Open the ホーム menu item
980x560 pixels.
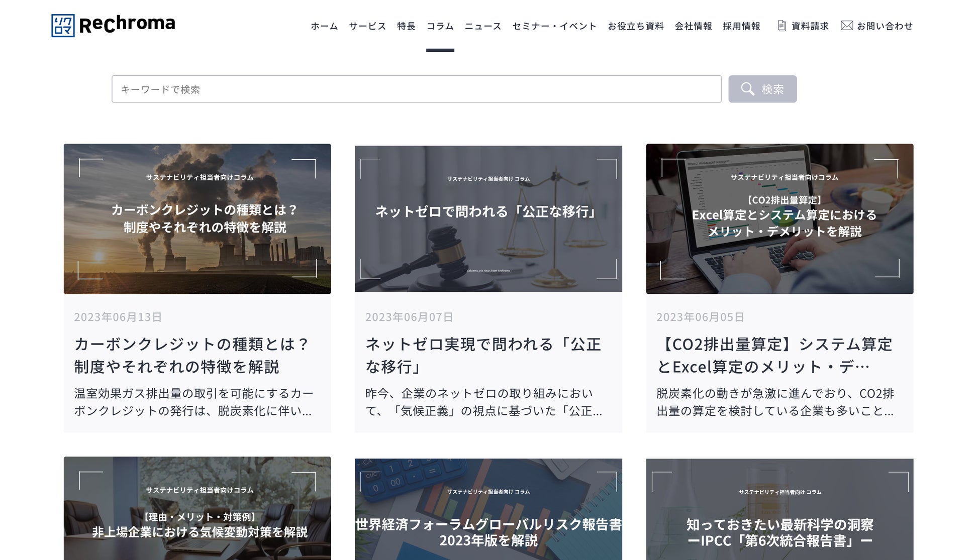(x=324, y=26)
